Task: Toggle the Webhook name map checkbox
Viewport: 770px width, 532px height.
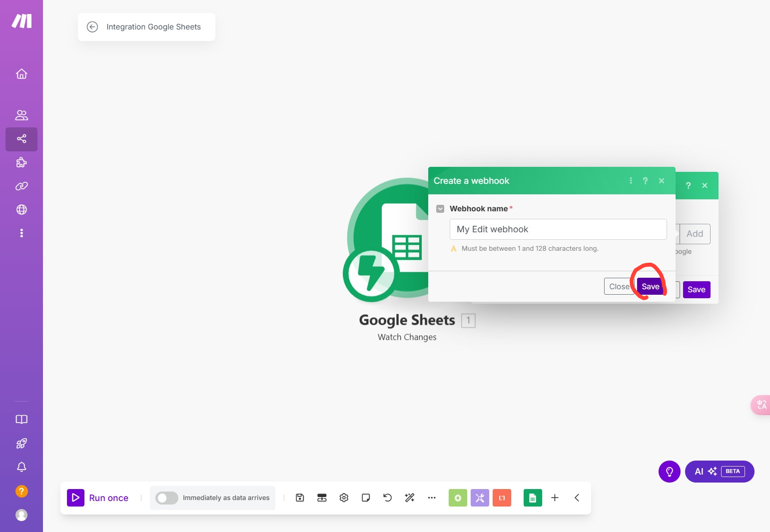Action: (x=440, y=209)
